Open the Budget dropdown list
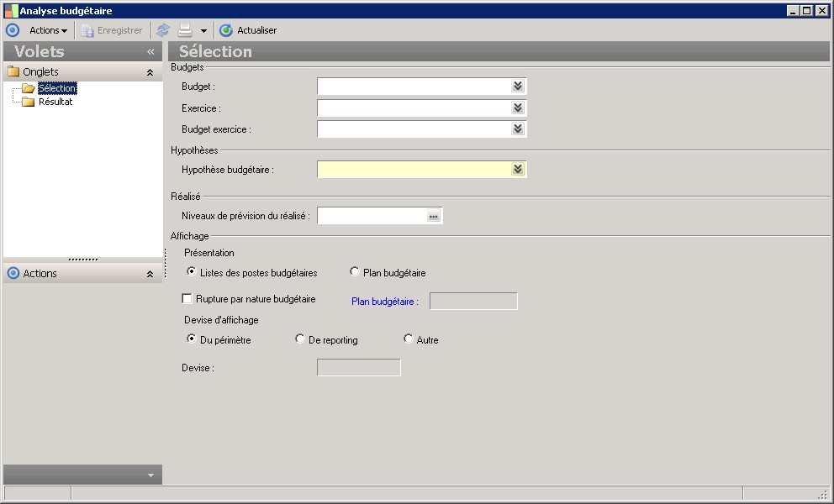The width and height of the screenshot is (834, 504). point(518,87)
